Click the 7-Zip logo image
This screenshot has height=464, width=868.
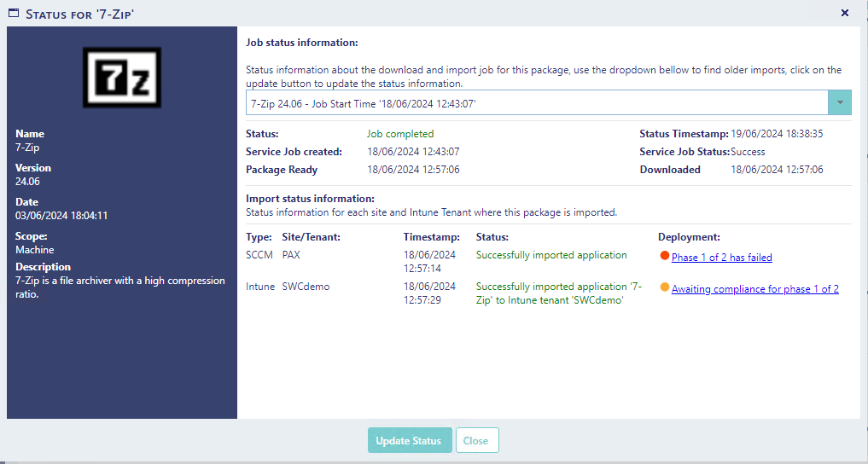click(122, 78)
